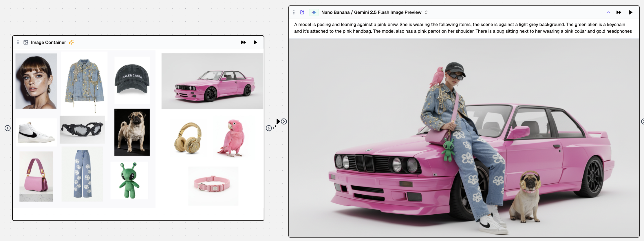This screenshot has width=644, height=241.
Task: Select the pug photo thumbnail
Action: (132, 132)
